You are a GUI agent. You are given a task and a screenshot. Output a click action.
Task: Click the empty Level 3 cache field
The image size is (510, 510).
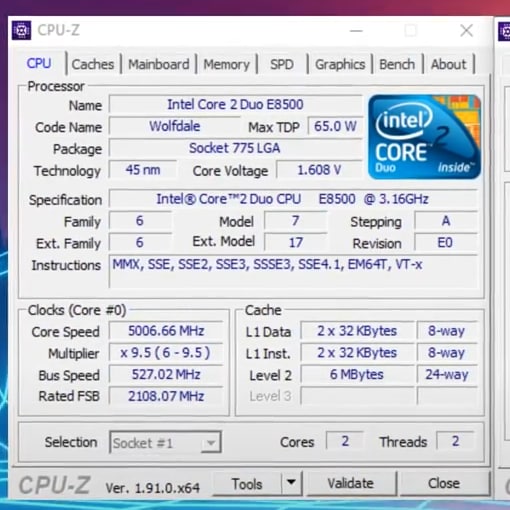[357, 396]
